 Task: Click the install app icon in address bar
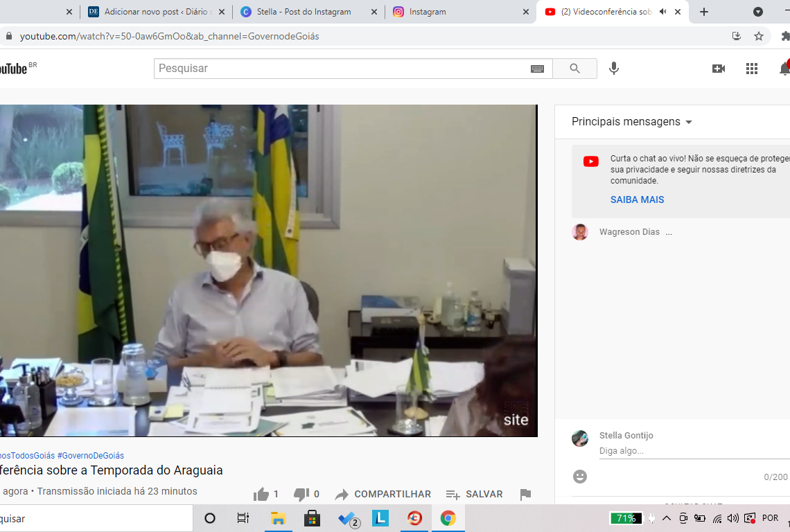click(737, 36)
